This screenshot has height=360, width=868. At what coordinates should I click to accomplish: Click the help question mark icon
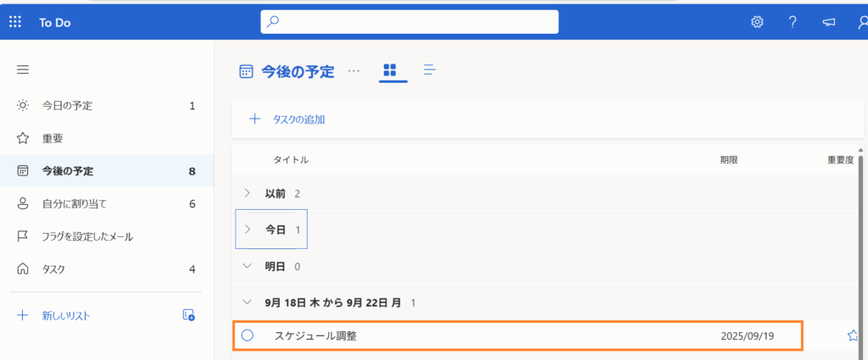tap(793, 22)
